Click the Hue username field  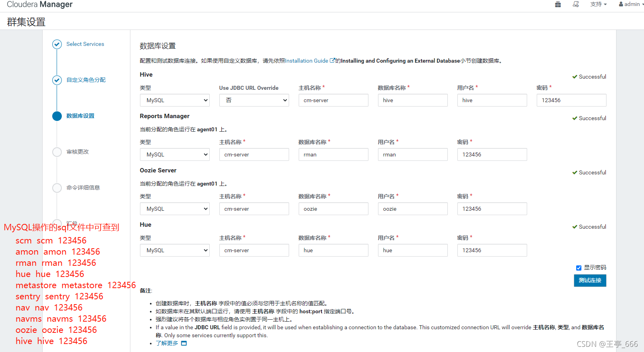(413, 250)
